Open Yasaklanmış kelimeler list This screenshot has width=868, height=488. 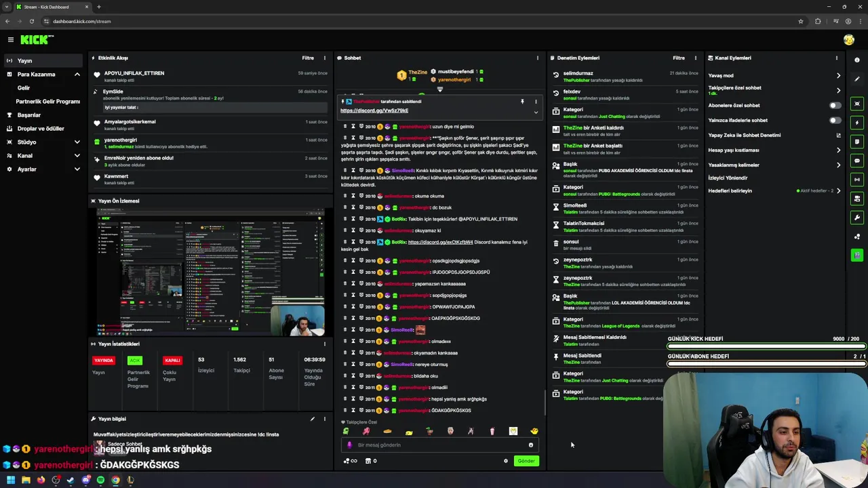click(x=774, y=165)
